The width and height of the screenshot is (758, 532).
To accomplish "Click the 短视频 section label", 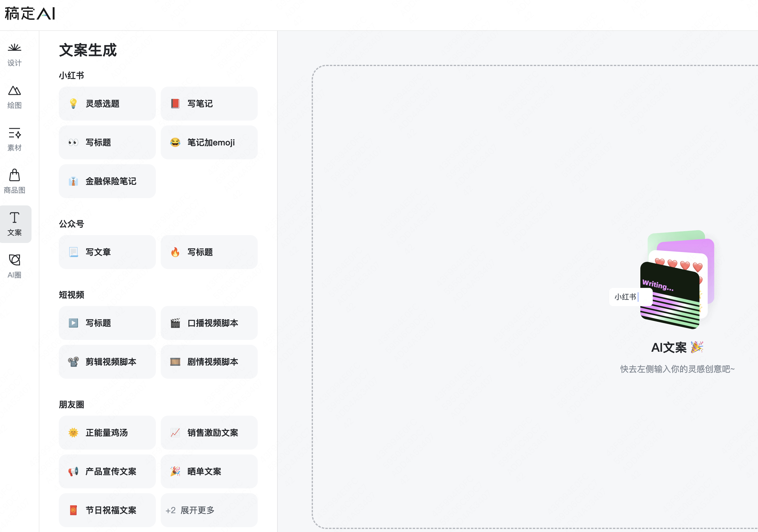I will (x=71, y=295).
